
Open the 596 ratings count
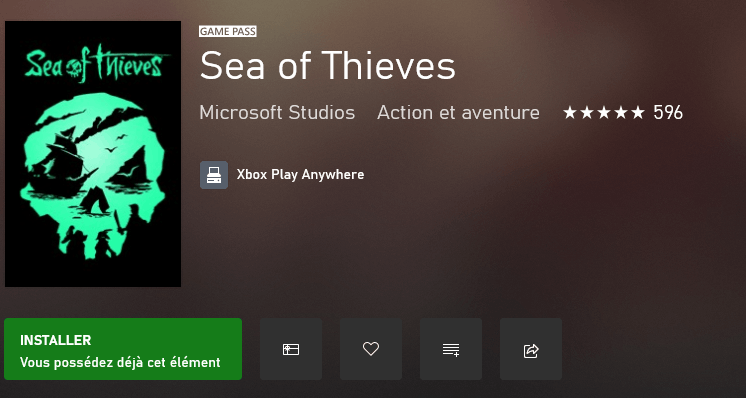tap(667, 113)
